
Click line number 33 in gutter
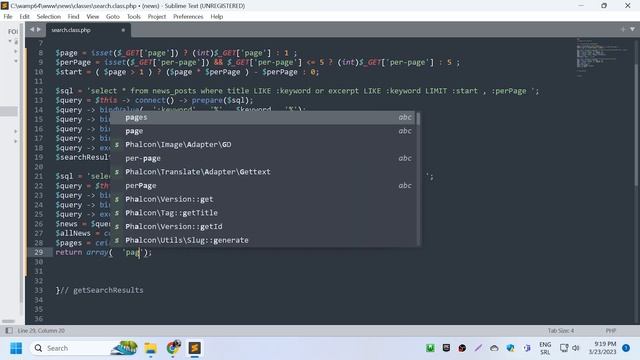point(38,290)
